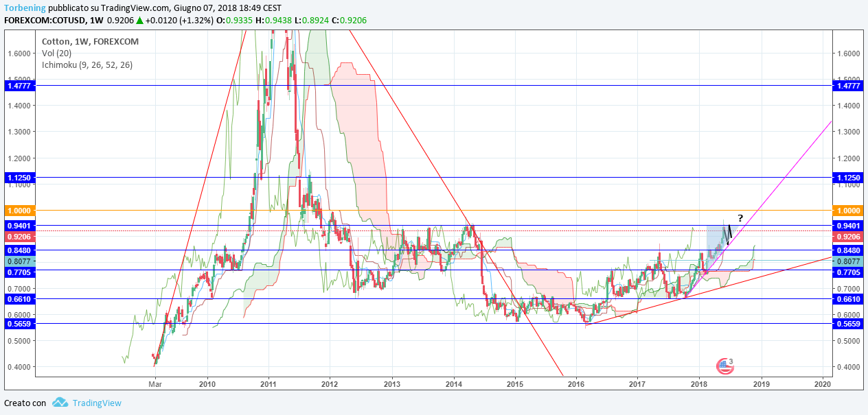Click the 2013 label on time axis
The height and width of the screenshot is (415, 868).
click(392, 386)
